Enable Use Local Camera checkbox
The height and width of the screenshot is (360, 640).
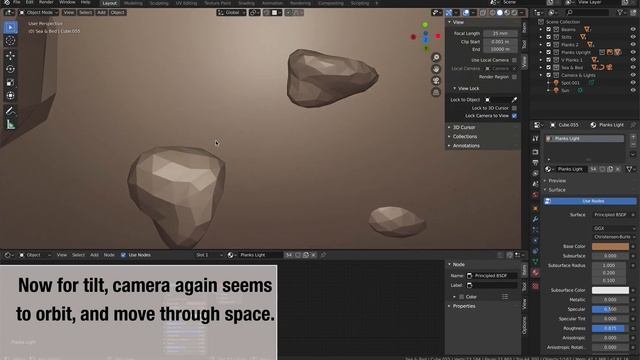[x=514, y=60]
